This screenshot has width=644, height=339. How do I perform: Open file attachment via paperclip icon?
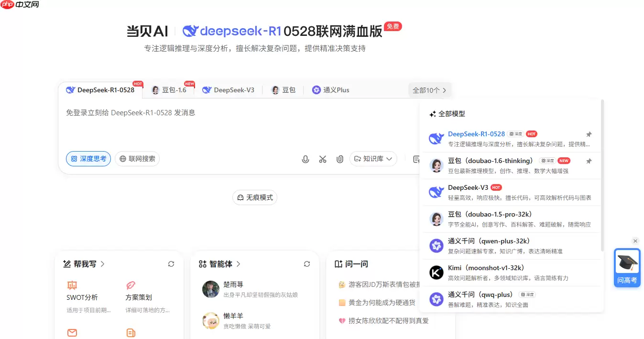tap(340, 159)
